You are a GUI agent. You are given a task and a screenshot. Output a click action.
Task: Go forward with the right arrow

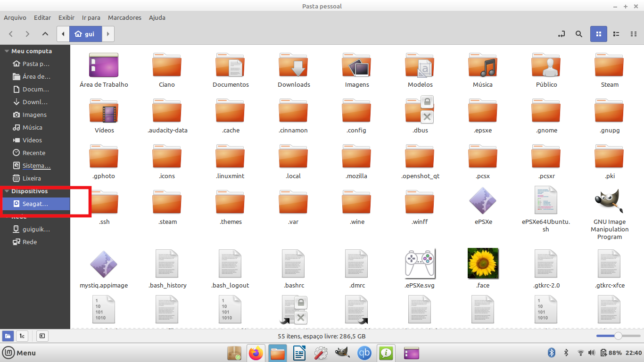[27, 34]
